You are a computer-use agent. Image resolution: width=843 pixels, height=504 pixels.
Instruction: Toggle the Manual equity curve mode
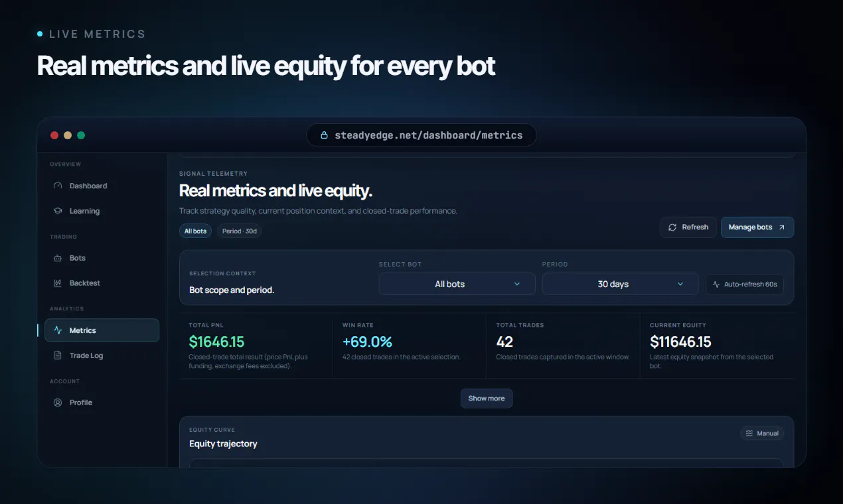[x=762, y=433]
